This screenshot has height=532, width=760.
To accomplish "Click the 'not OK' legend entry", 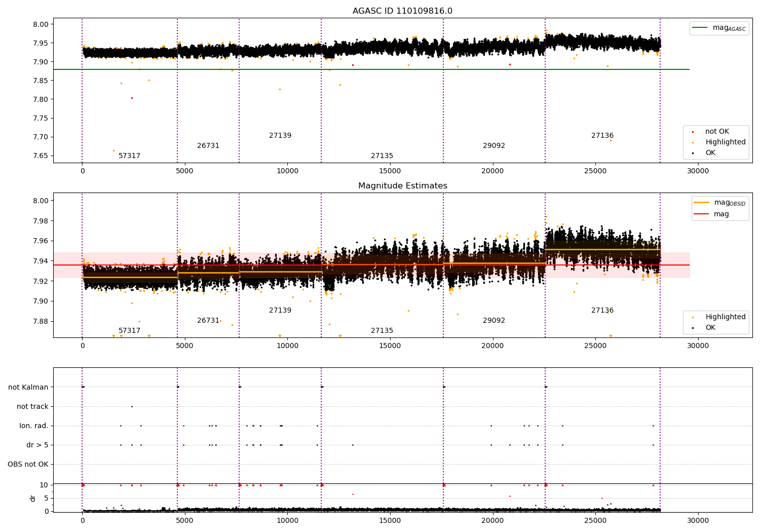I will [717, 132].
